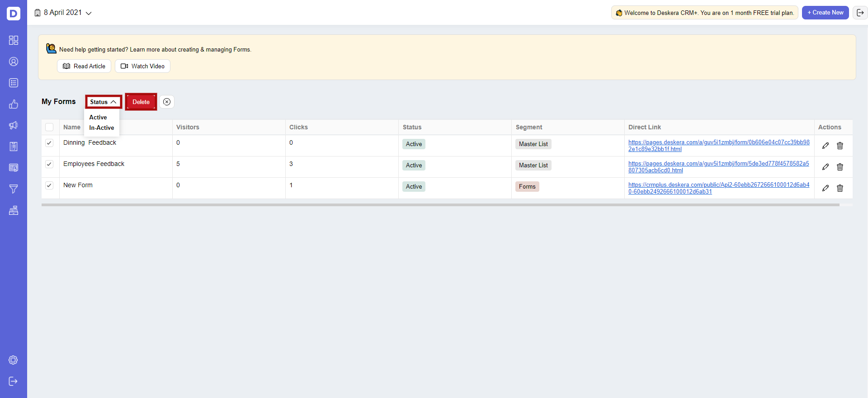Screen dimensions: 868x398
Task: Click the horizontal scrollbar under the table
Action: point(440,205)
